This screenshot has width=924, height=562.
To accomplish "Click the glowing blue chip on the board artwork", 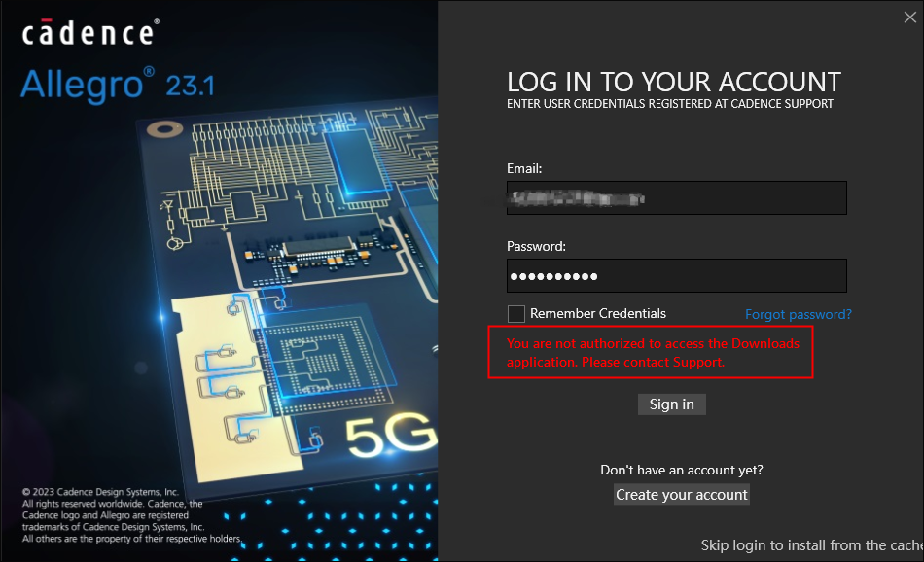I will tap(357, 162).
